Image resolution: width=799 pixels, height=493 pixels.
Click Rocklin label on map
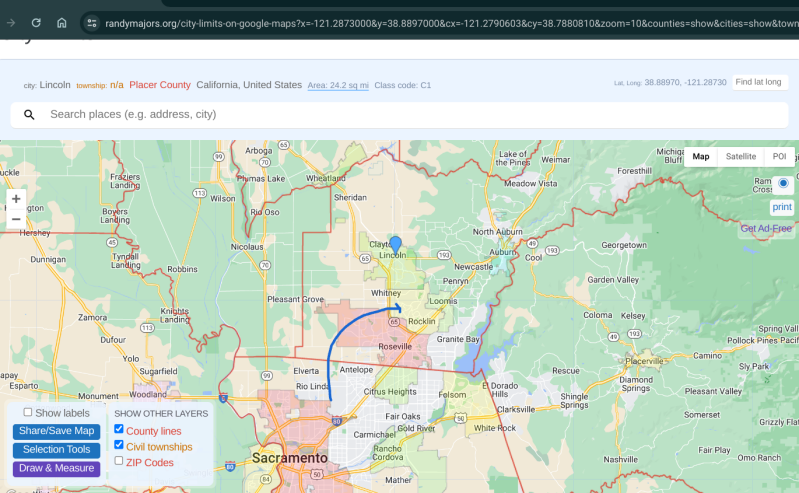pos(421,322)
